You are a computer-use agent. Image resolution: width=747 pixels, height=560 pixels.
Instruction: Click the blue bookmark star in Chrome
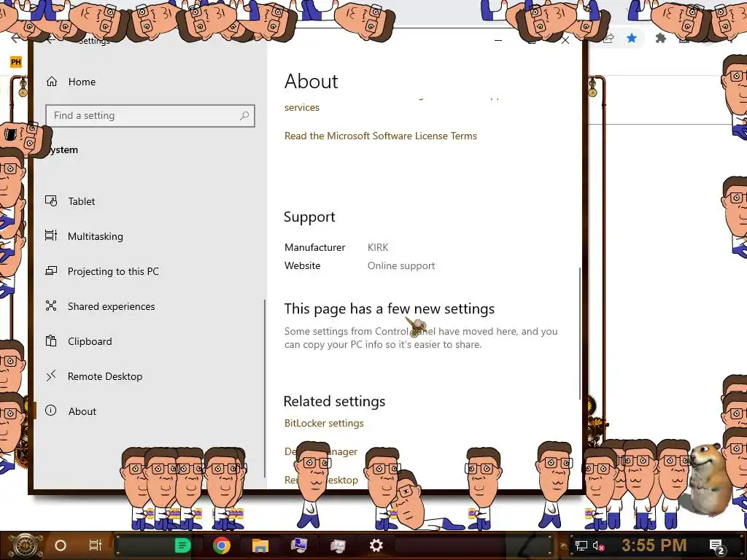[x=632, y=38]
